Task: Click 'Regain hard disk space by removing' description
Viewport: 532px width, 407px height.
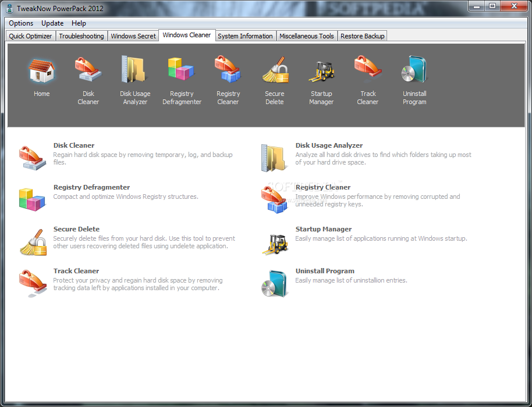Action: pyautogui.click(x=143, y=158)
